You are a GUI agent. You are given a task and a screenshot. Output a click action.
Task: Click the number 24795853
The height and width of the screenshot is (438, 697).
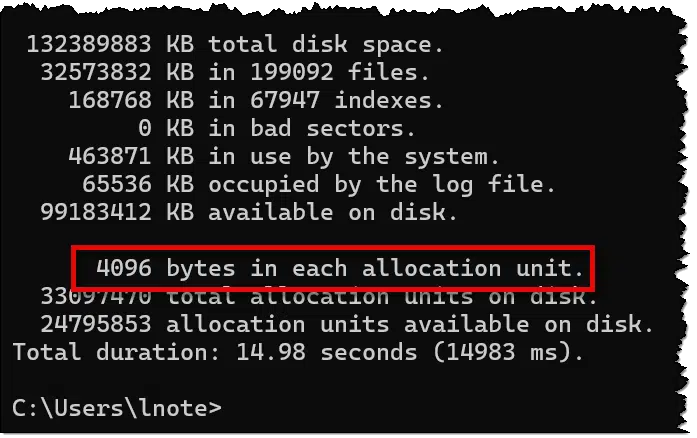[96, 324]
